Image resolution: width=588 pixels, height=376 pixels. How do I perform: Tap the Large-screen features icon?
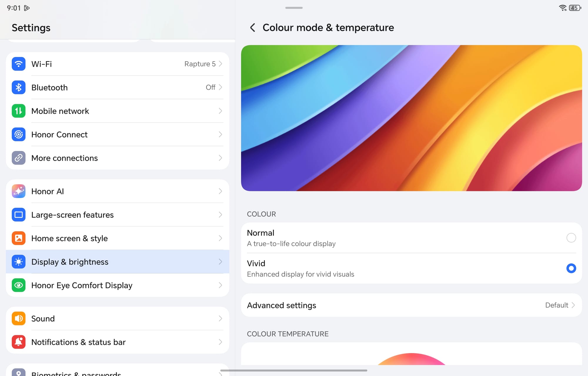(x=19, y=215)
